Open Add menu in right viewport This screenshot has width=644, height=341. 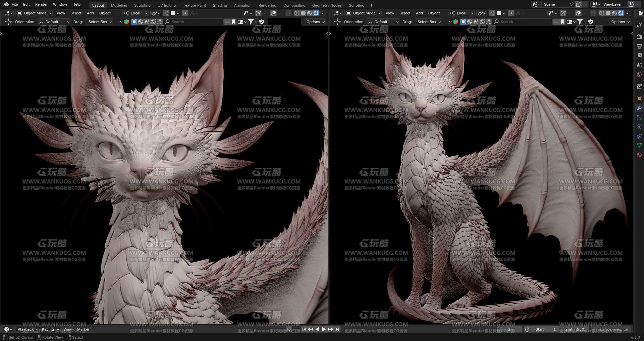pos(419,13)
